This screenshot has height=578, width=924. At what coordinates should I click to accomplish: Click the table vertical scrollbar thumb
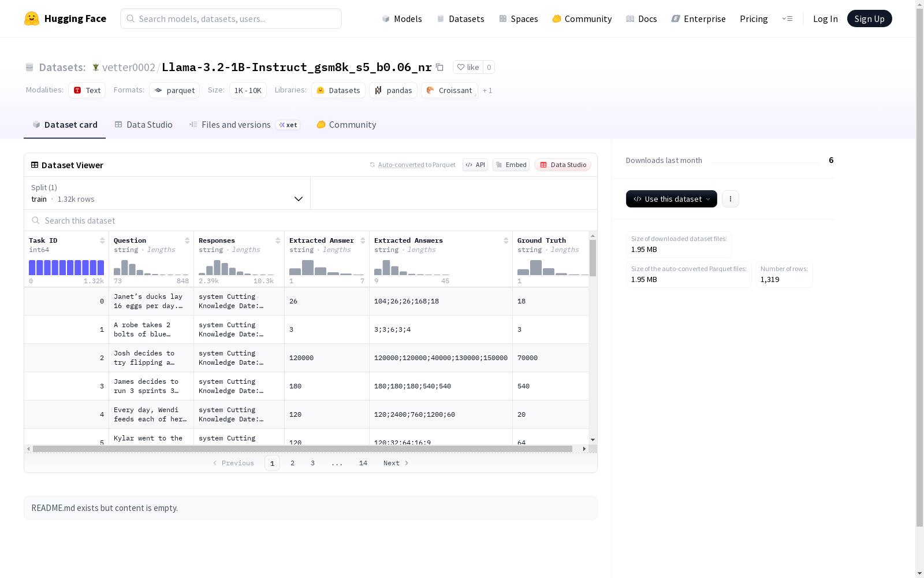click(x=593, y=258)
